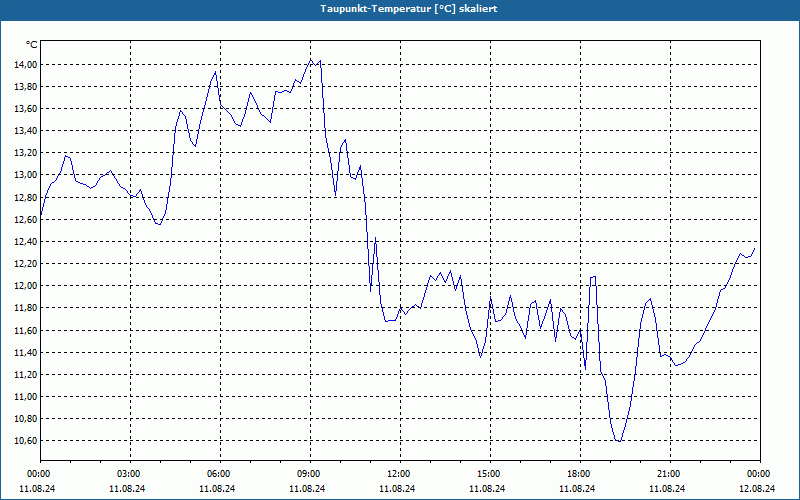Click the 18:00 time label on the x-axis
The width and height of the screenshot is (800, 500).
(x=578, y=473)
